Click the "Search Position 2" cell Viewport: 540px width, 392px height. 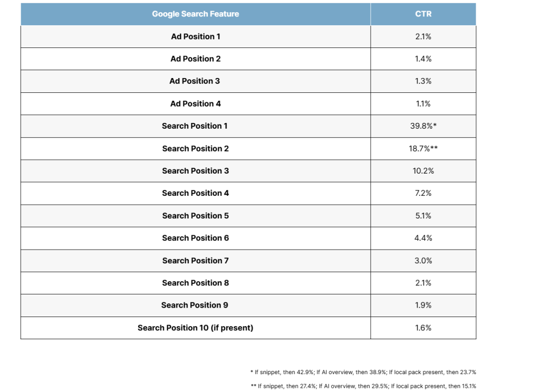tap(195, 148)
